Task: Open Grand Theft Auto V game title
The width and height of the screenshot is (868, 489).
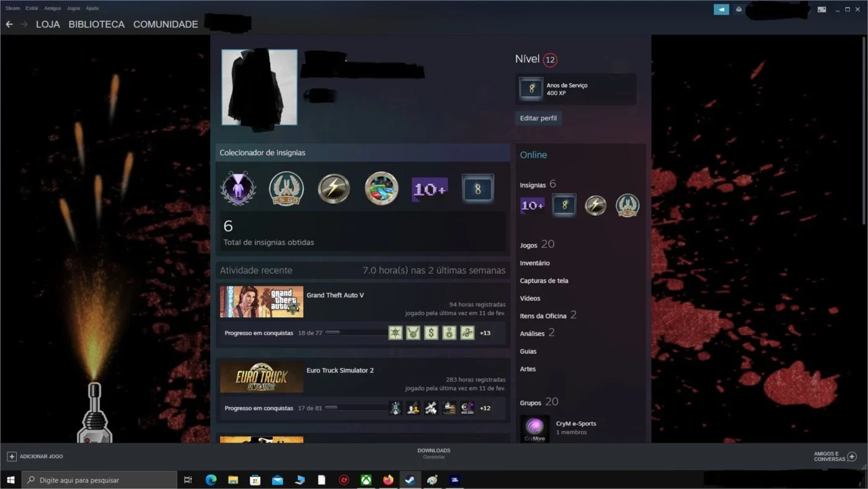Action: coord(335,295)
